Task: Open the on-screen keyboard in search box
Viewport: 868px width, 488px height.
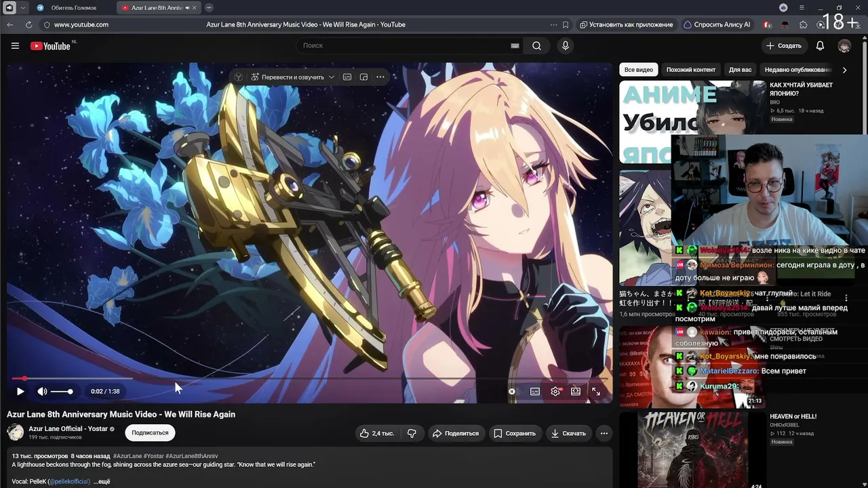Action: point(515,45)
